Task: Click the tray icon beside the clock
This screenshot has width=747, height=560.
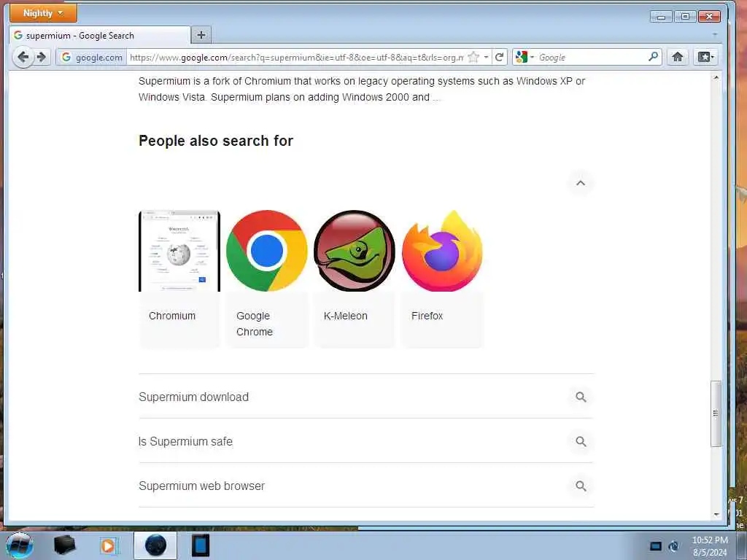Action: click(673, 545)
